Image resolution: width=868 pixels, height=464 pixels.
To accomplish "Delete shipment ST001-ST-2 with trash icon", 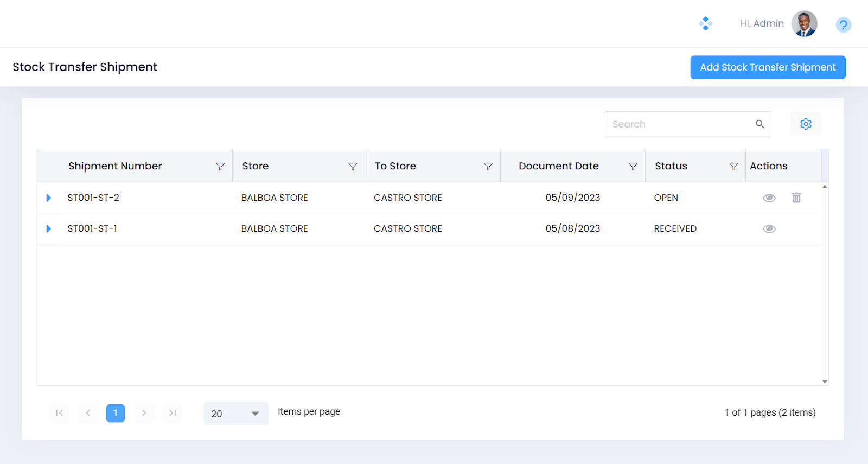I will (x=796, y=198).
